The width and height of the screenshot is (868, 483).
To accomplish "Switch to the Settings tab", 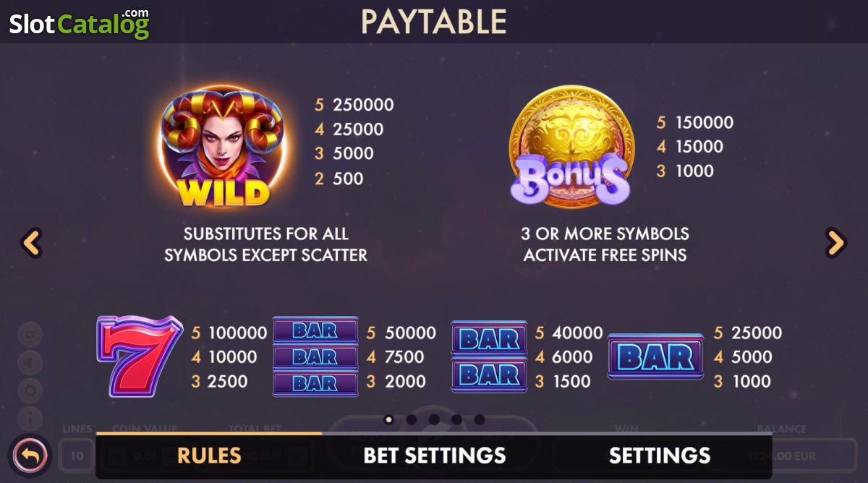I will tap(660, 456).
